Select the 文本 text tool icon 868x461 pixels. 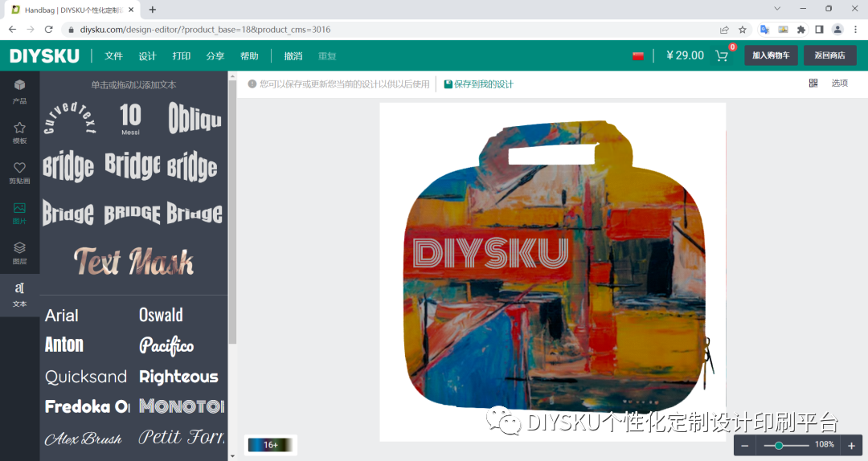point(19,294)
